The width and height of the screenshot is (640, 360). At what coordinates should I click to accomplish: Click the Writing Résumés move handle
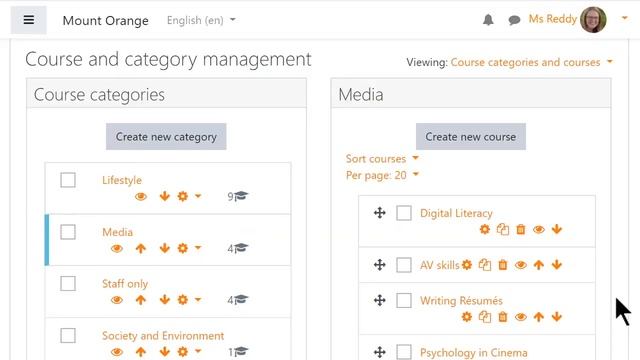coord(380,300)
